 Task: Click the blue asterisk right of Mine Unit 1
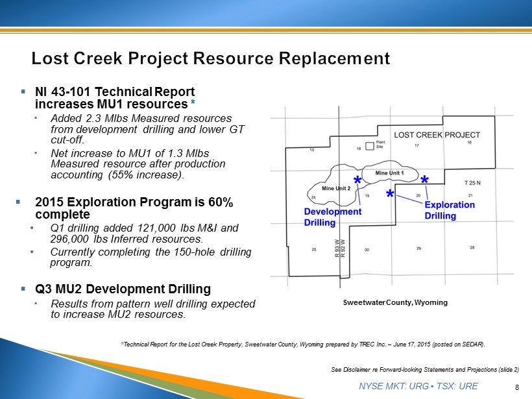click(x=424, y=180)
